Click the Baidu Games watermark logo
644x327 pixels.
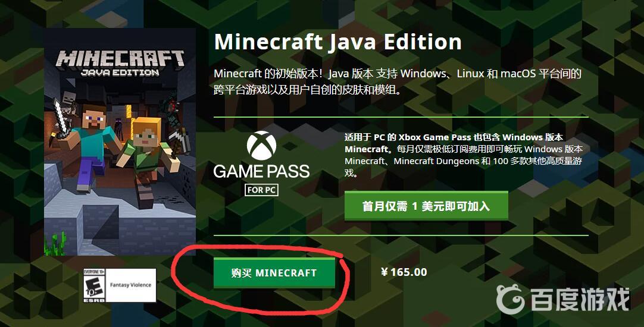[x=510, y=298]
